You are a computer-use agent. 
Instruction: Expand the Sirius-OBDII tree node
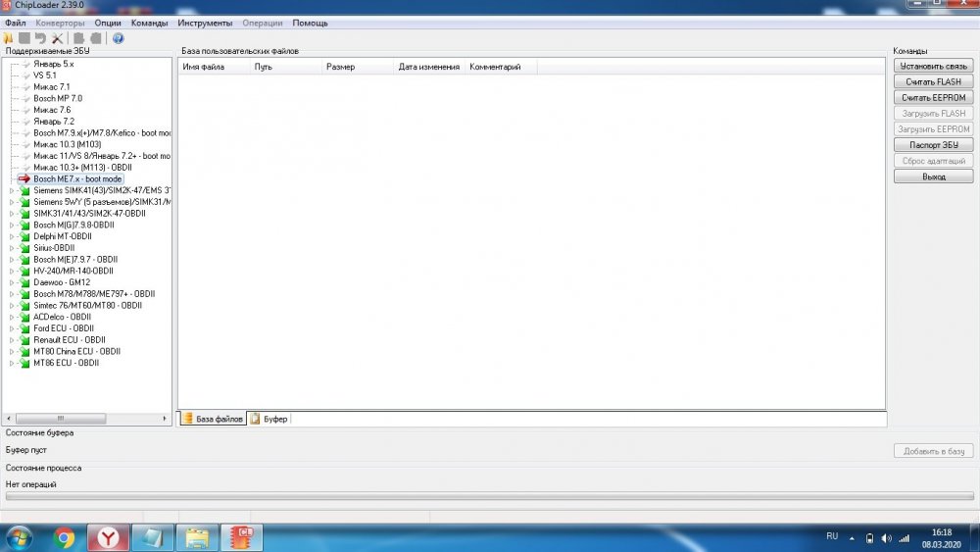coord(12,248)
